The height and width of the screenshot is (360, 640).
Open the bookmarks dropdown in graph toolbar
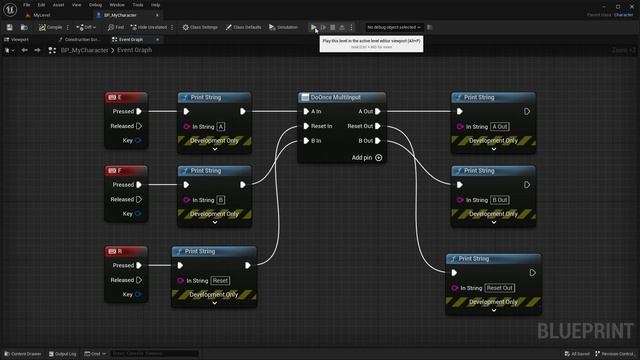9,50
